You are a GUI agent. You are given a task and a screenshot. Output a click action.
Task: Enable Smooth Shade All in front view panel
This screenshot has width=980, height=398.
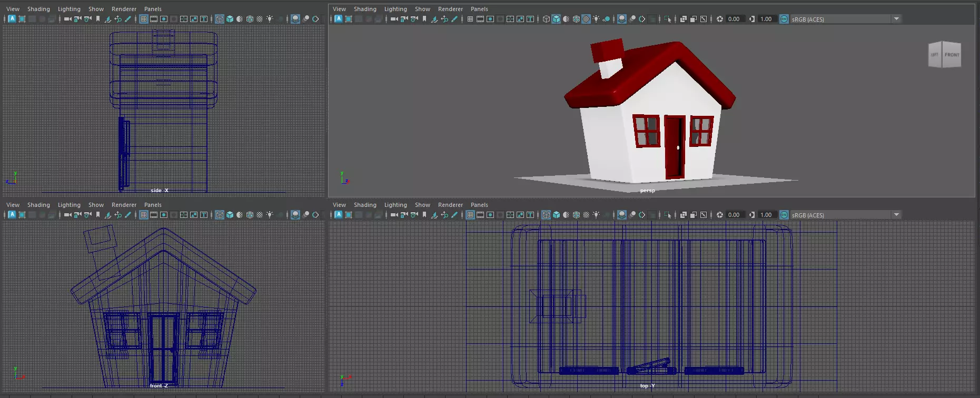pyautogui.click(x=230, y=215)
